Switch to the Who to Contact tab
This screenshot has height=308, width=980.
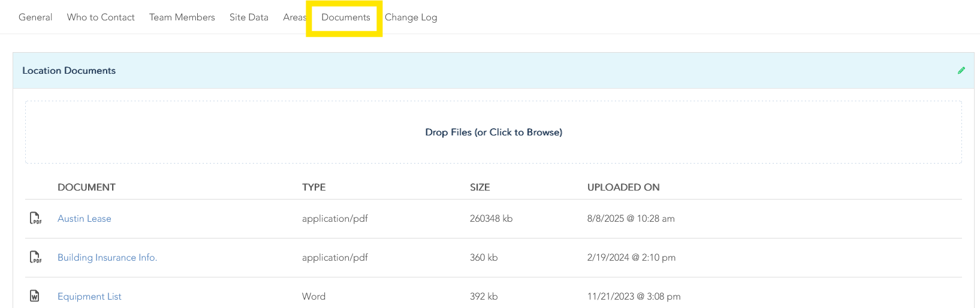(101, 17)
